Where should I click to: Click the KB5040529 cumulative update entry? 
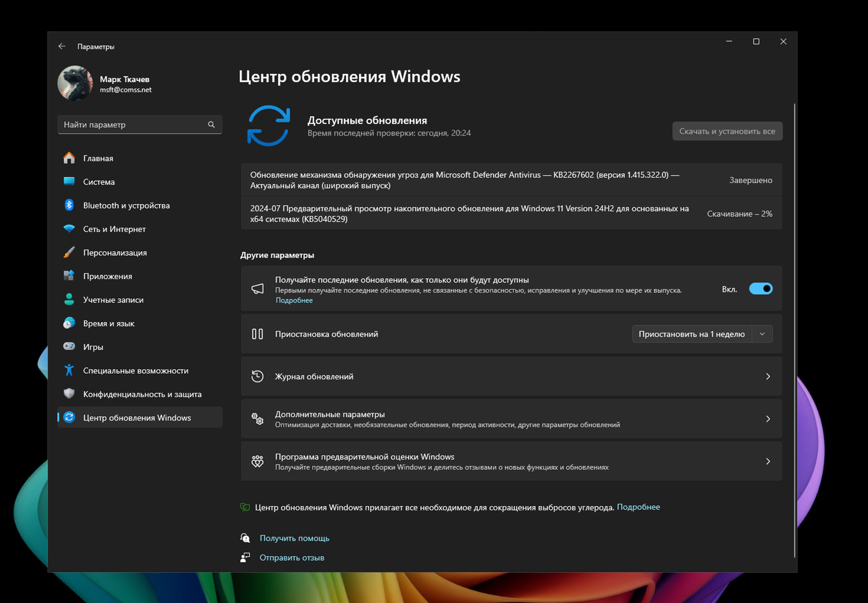512,214
